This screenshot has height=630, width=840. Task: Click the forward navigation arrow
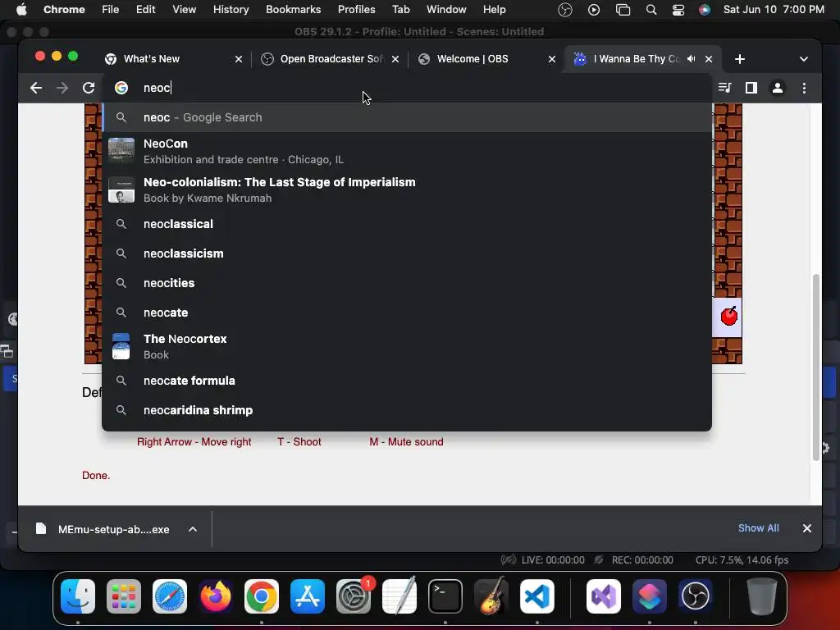(x=62, y=88)
